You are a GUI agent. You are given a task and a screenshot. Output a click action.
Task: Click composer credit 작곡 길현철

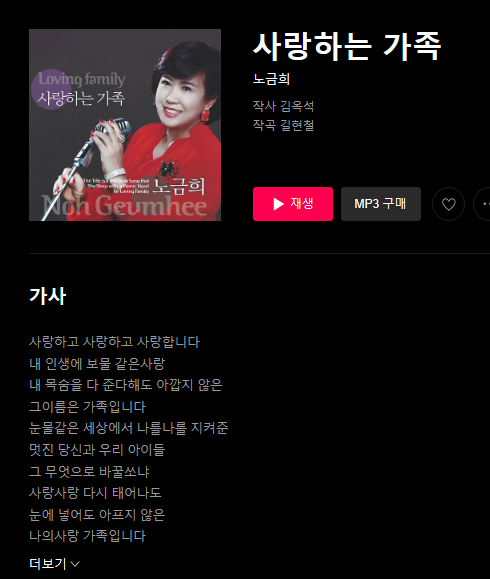tap(284, 125)
